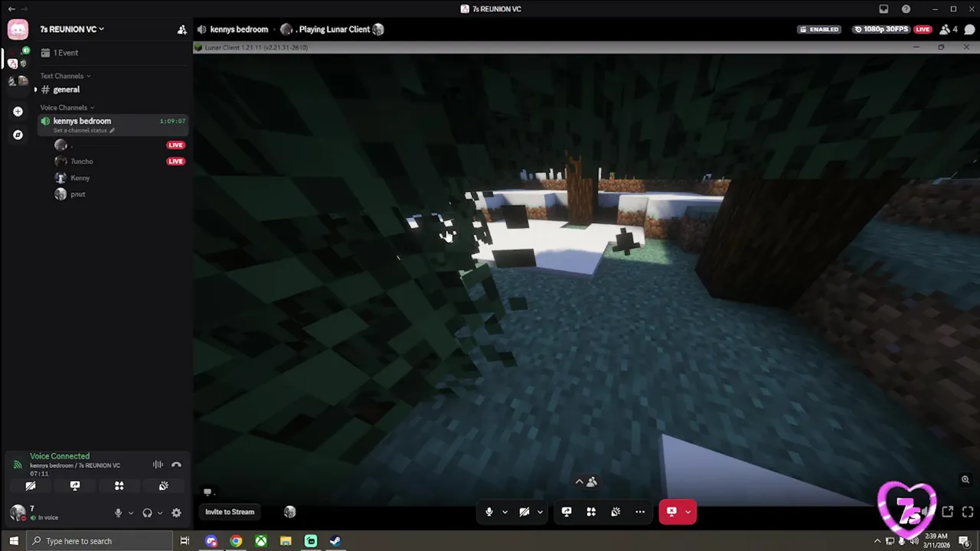Open the general text channel

[112, 90]
